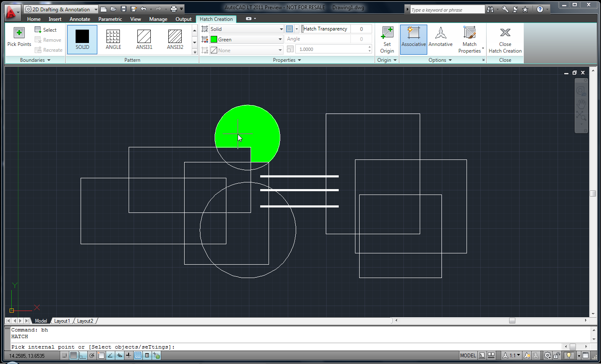Expand the Boundaries panel
Viewport: 601px width, 364px height.
pyautogui.click(x=35, y=60)
